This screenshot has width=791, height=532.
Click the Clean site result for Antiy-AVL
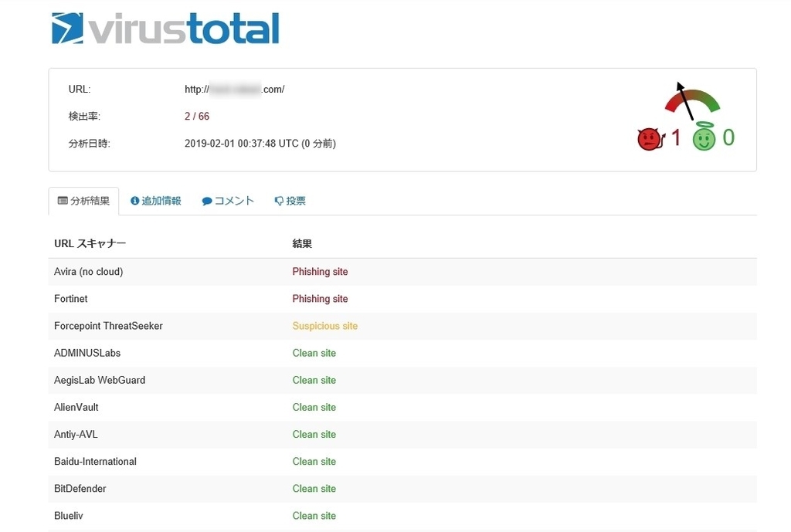pos(314,435)
